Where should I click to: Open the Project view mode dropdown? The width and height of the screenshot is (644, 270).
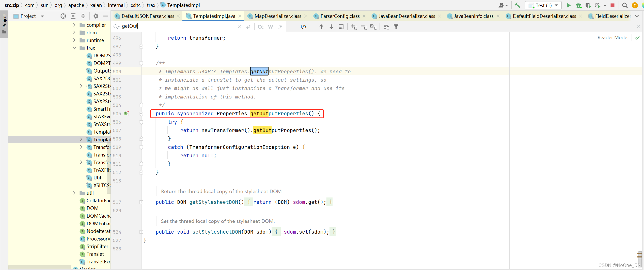tap(42, 16)
